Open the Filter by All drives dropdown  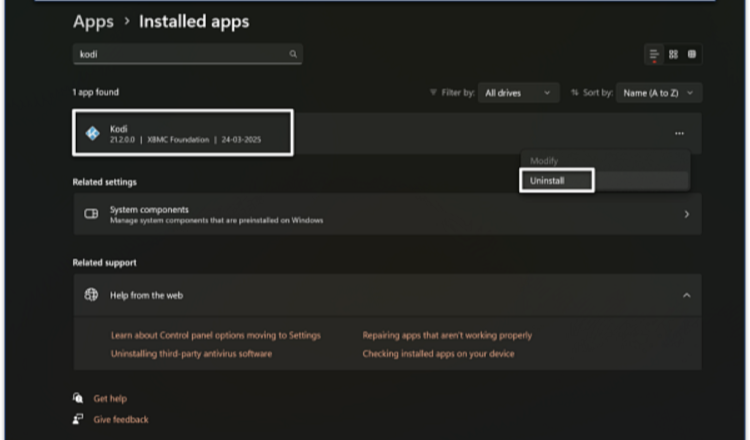click(518, 93)
